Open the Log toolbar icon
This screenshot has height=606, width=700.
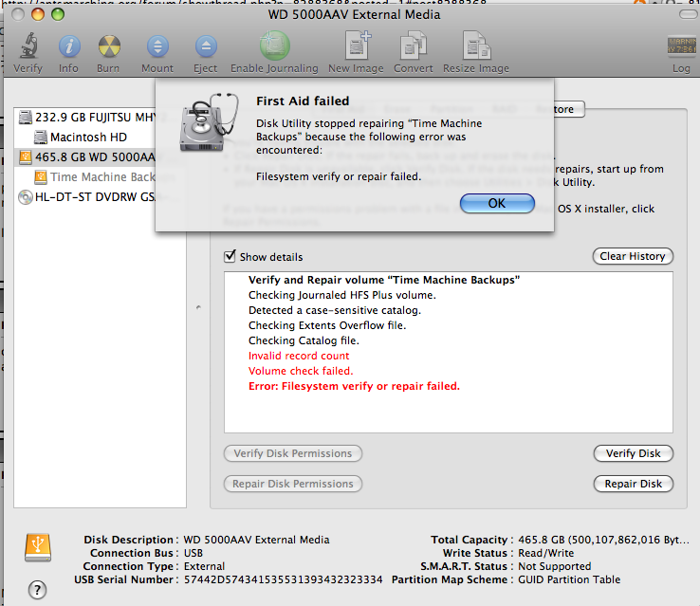[x=681, y=46]
